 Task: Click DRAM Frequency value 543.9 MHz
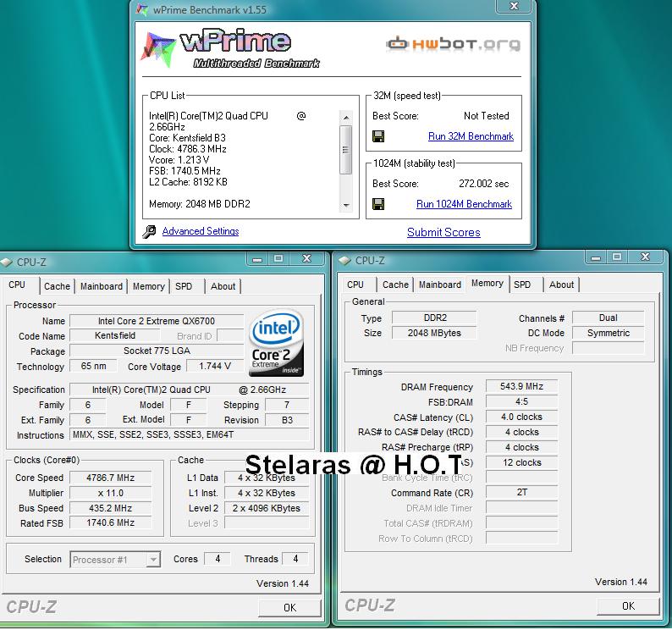(x=521, y=386)
